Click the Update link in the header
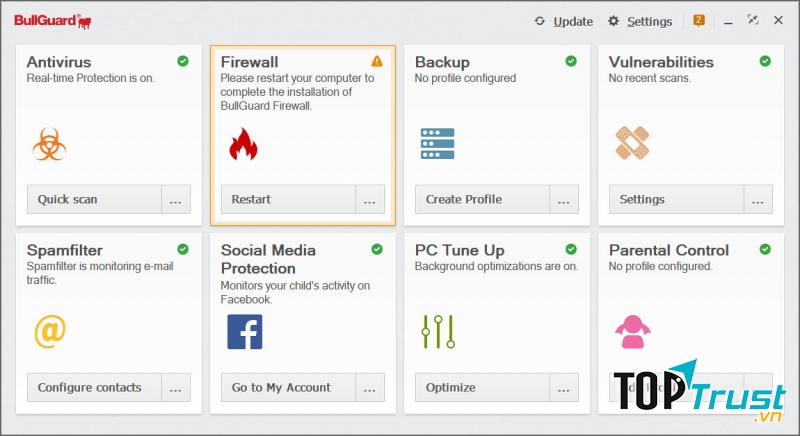 click(573, 21)
